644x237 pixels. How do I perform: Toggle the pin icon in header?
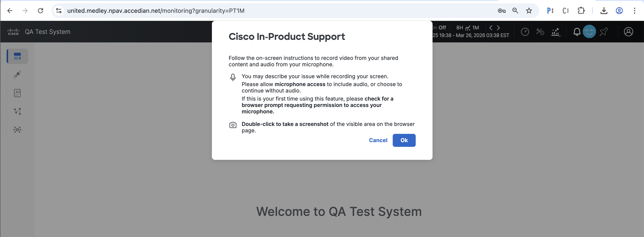coord(604,32)
